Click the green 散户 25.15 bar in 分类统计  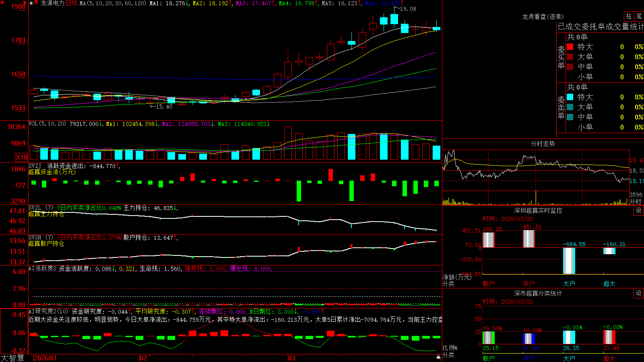coord(489,337)
